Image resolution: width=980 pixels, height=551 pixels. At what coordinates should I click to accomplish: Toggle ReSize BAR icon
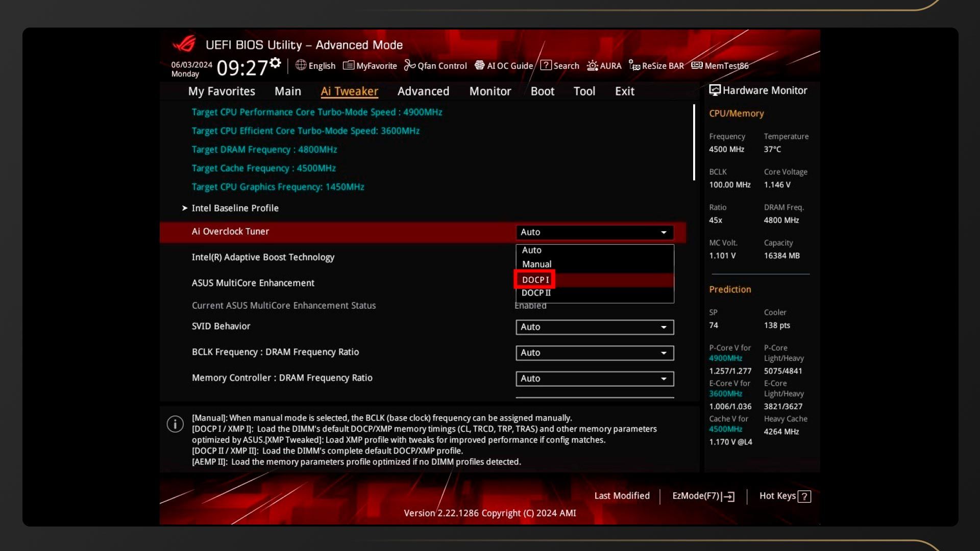634,65
